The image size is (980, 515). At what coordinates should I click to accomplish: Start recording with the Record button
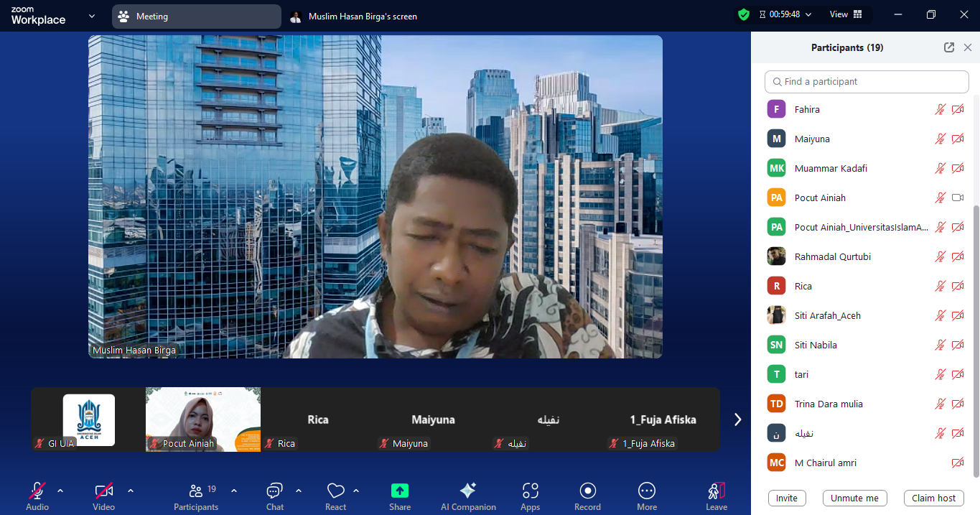(587, 496)
